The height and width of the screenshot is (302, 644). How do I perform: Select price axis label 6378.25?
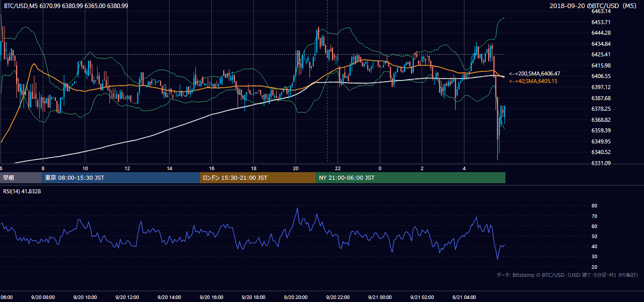[601, 109]
